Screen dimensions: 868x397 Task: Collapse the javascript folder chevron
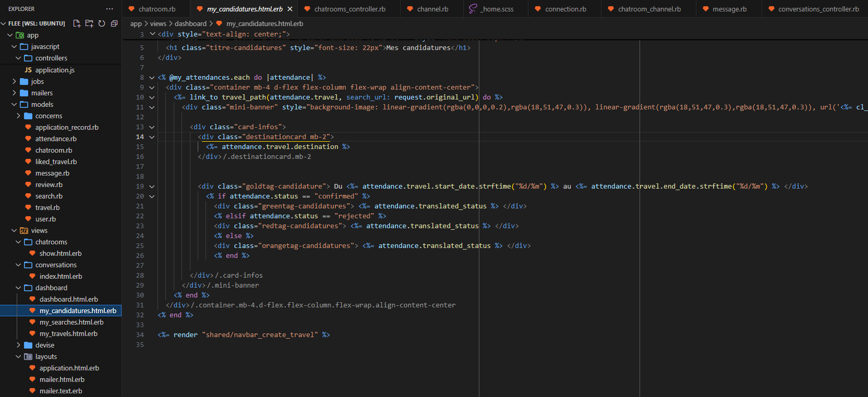(x=14, y=46)
